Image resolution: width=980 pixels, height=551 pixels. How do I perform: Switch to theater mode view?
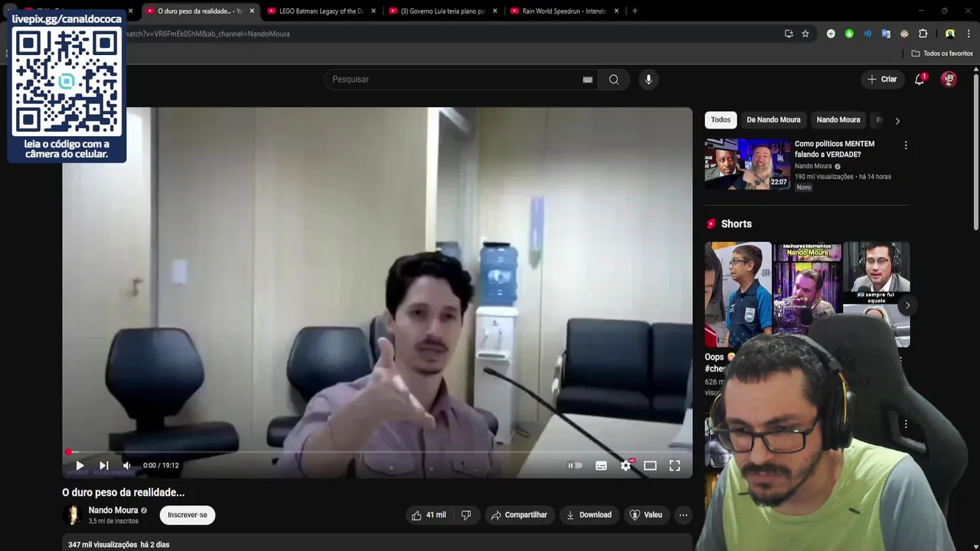click(x=650, y=465)
